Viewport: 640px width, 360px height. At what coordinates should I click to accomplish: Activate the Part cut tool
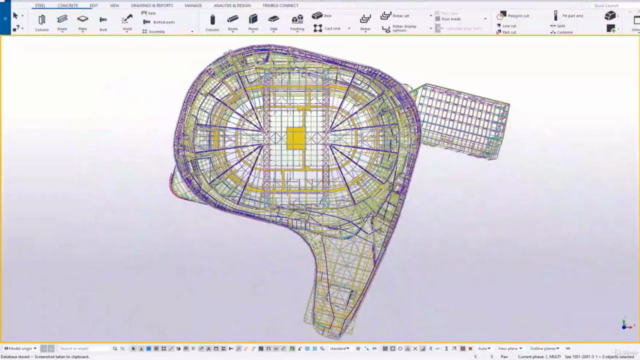tap(506, 32)
